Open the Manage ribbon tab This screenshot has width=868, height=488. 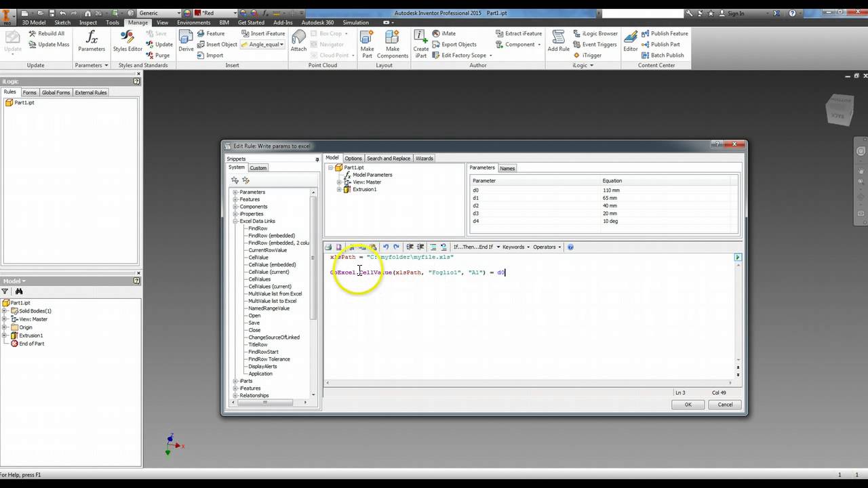[138, 22]
